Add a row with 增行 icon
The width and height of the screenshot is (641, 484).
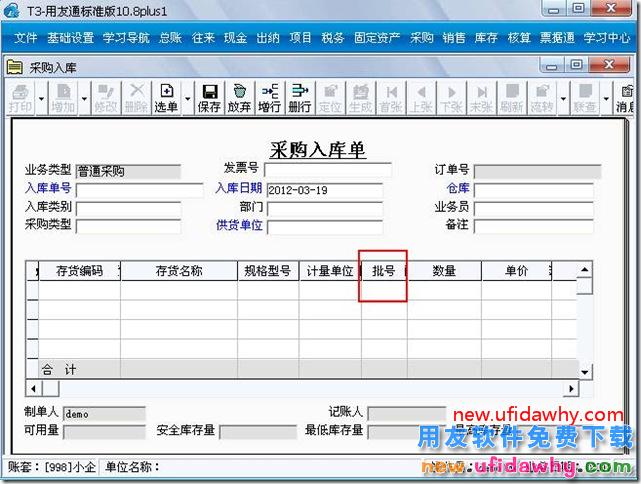coord(269,98)
